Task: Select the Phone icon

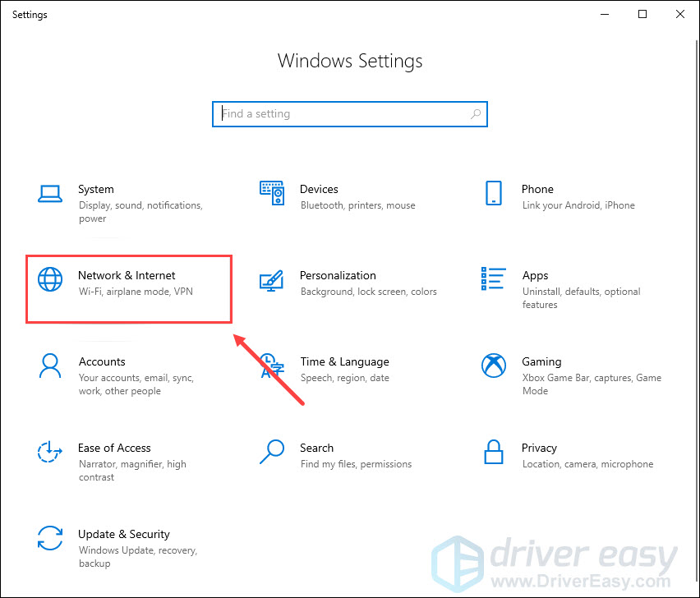Action: pos(493,193)
